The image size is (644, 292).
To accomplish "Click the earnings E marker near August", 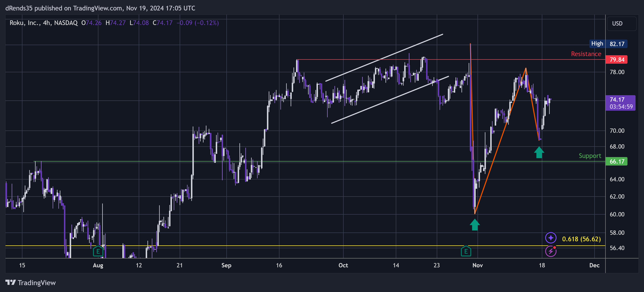I will (x=98, y=251).
